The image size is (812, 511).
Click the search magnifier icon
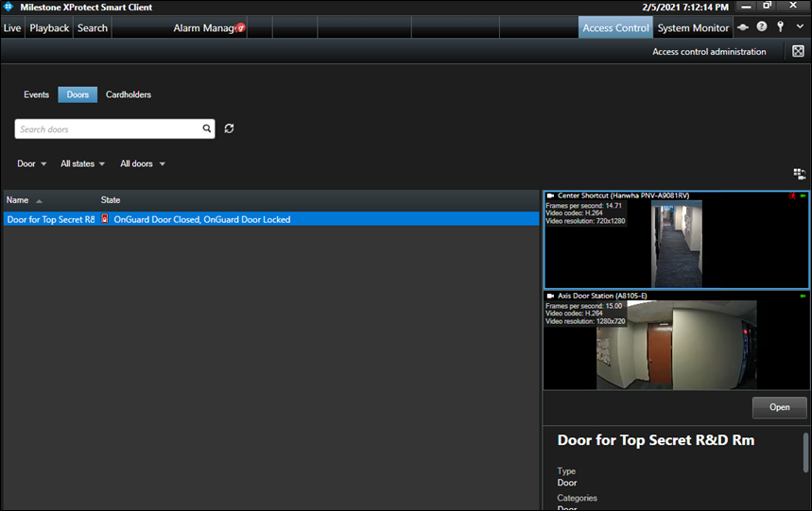207,128
